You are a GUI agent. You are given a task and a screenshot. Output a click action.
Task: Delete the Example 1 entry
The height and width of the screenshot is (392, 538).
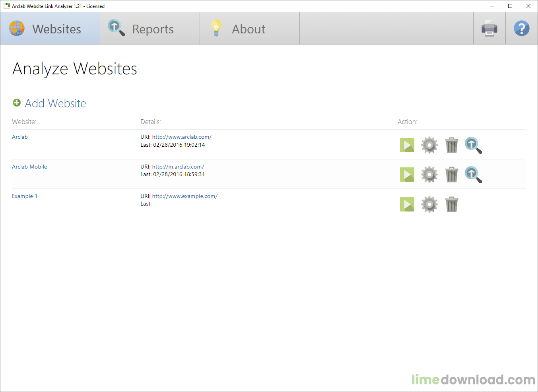tap(451, 204)
